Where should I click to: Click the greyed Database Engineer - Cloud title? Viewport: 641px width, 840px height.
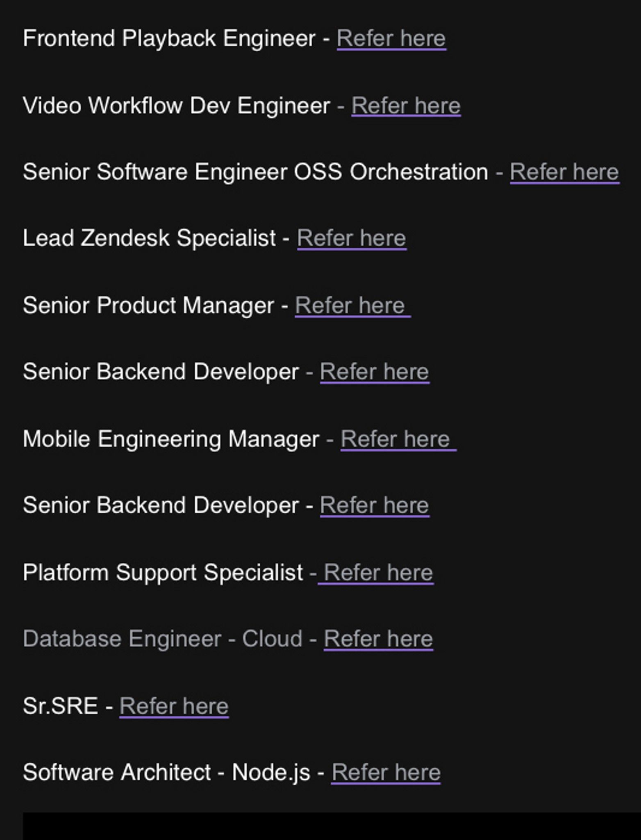[163, 639]
